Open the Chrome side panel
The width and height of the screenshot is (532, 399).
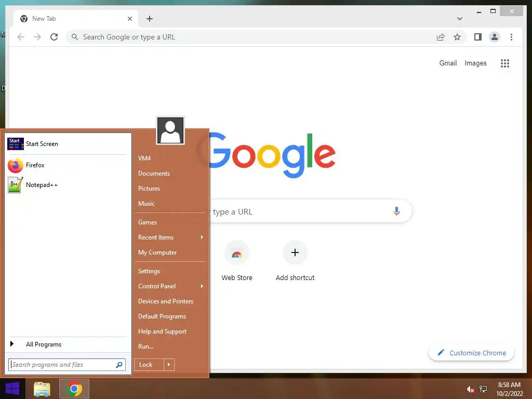pos(478,37)
